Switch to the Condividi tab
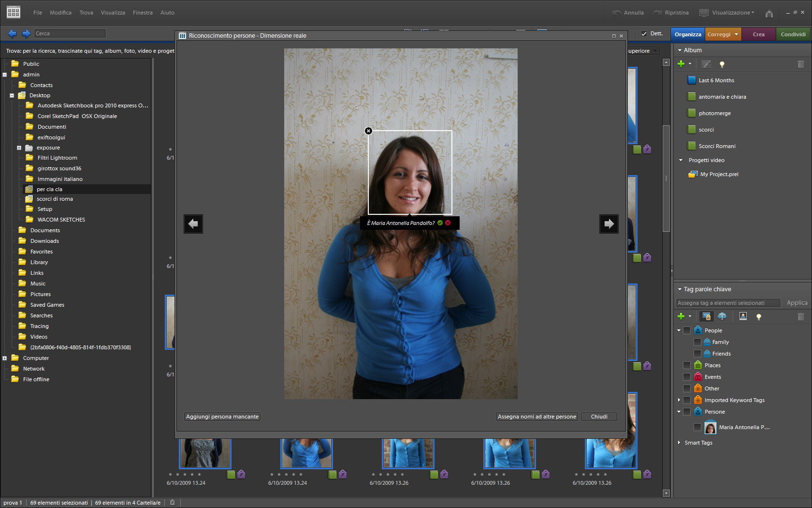The image size is (812, 508). [x=793, y=34]
